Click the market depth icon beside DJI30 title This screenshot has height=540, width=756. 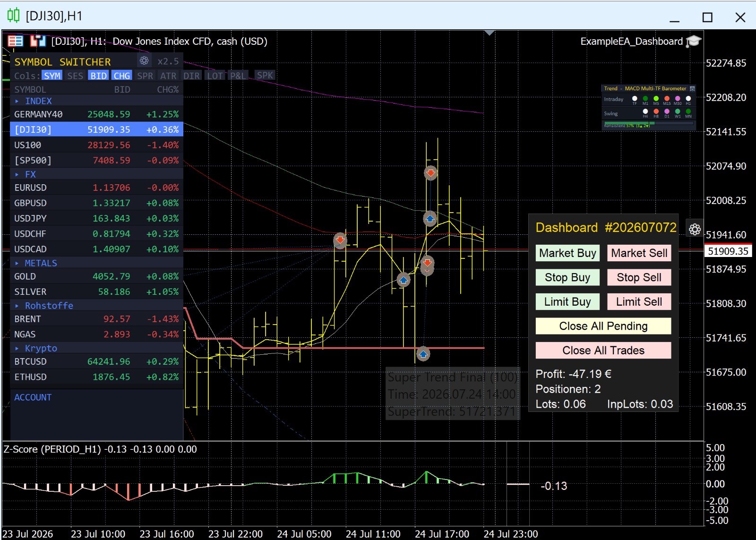(x=38, y=41)
